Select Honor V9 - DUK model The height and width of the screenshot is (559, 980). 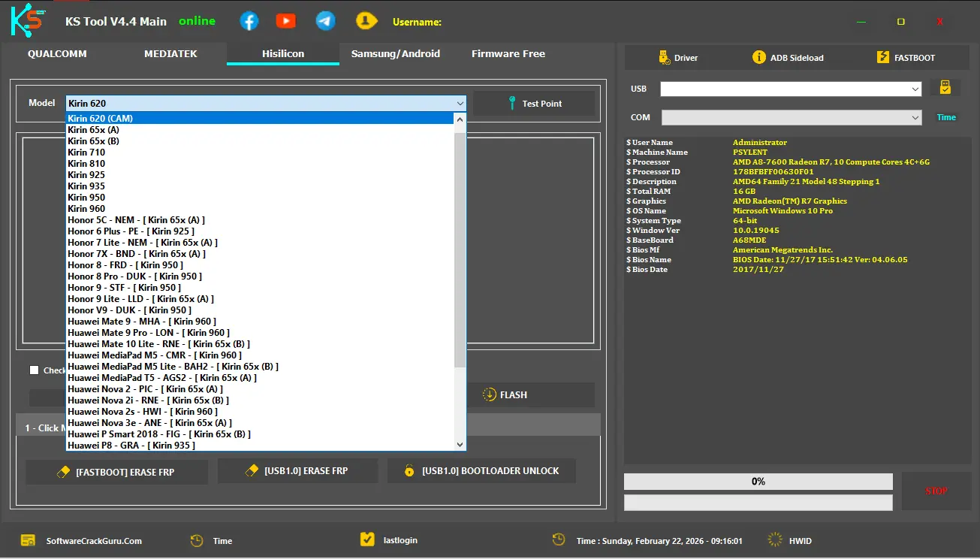(260, 310)
